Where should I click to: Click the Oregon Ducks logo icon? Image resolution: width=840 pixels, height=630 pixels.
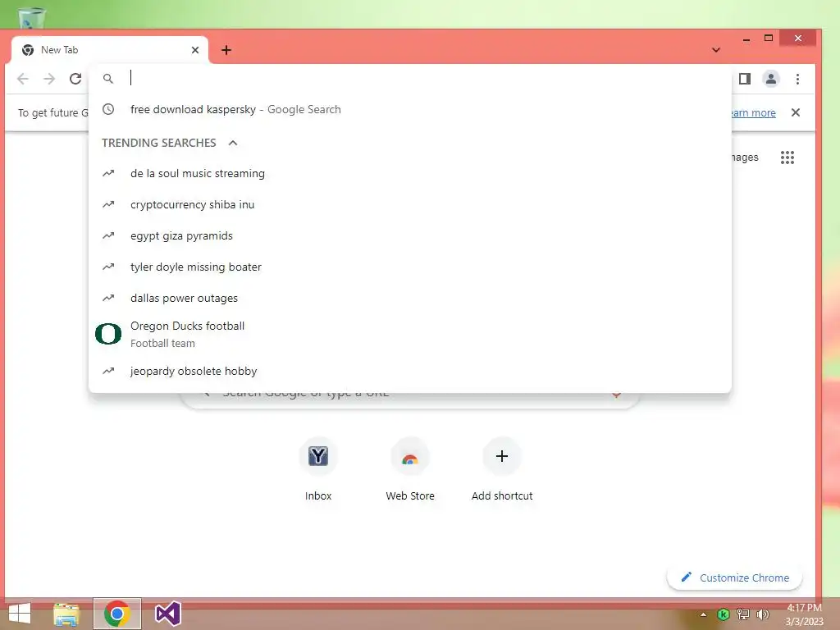point(108,334)
